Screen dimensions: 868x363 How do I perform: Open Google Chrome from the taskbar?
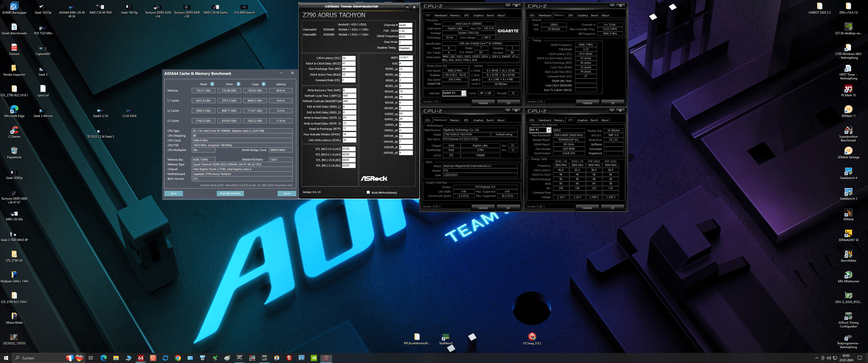(178, 358)
